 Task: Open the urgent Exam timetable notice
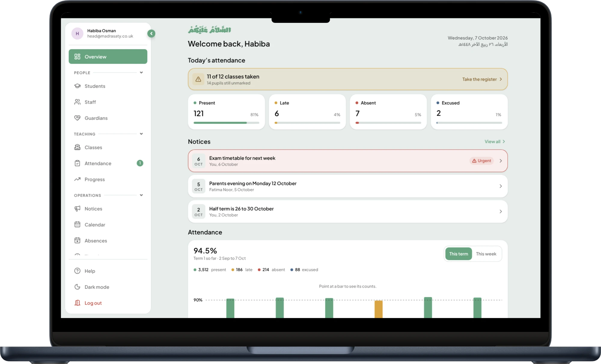[348, 161]
